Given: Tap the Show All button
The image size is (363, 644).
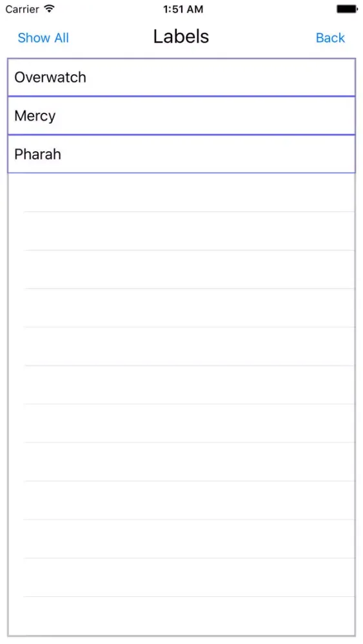Looking at the screenshot, I should pyautogui.click(x=43, y=38).
